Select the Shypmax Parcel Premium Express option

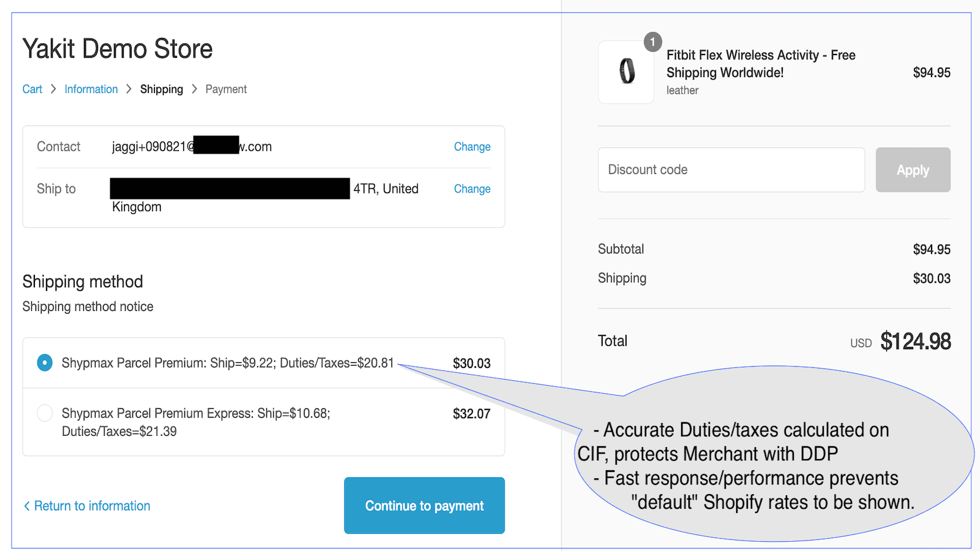44,413
